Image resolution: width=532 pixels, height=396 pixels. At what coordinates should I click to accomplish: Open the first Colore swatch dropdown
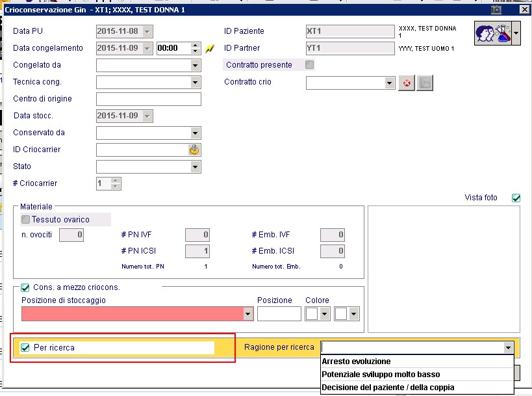[x=324, y=314]
